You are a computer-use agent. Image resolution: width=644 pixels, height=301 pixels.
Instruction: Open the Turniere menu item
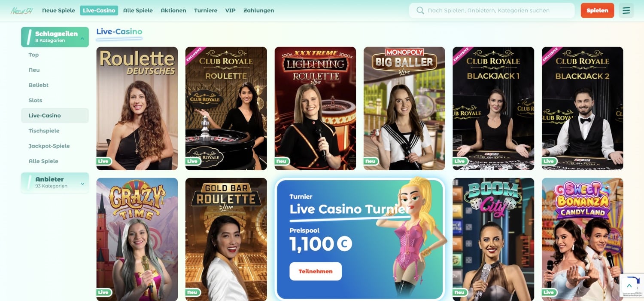[x=206, y=10]
